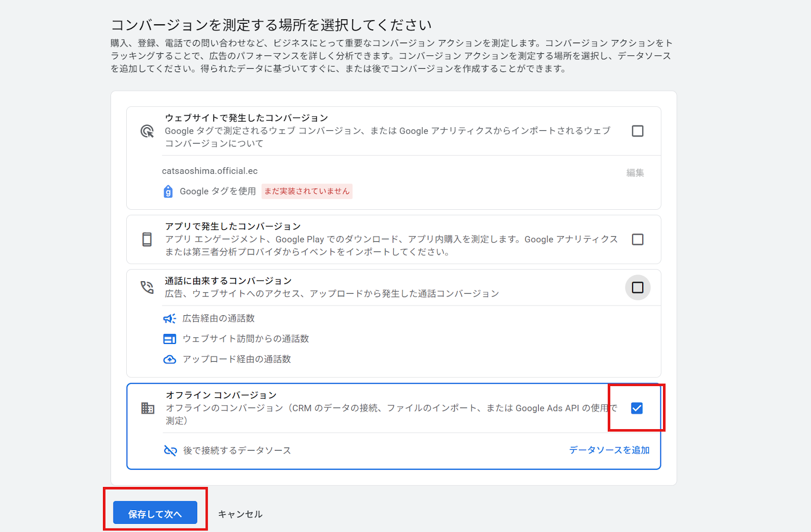Viewport: 811px width, 532px height.
Task: Click the catsaoshima.official.ec domain text
Action: coord(210,171)
